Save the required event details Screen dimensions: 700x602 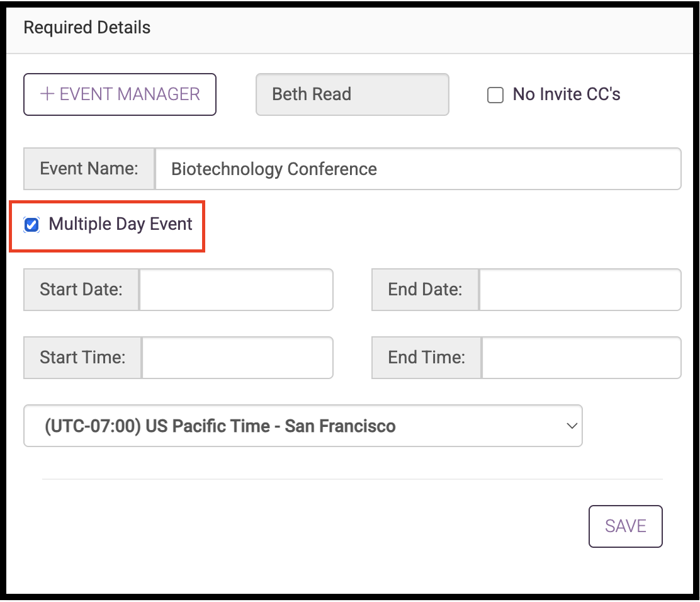tap(625, 526)
